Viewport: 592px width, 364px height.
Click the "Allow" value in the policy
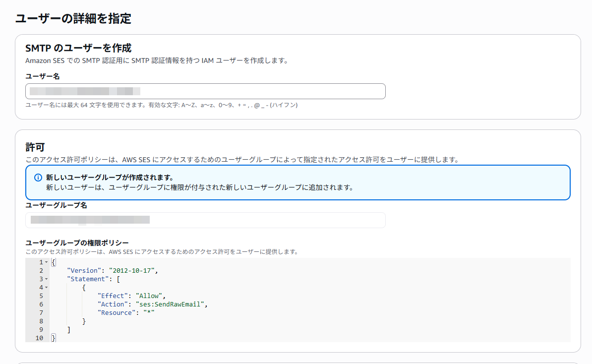pyautogui.click(x=148, y=296)
